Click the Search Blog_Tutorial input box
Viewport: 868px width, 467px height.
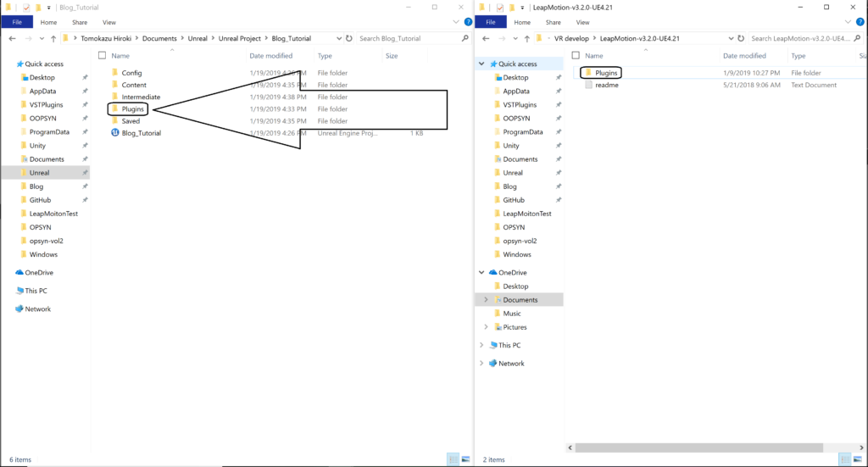[407, 39]
